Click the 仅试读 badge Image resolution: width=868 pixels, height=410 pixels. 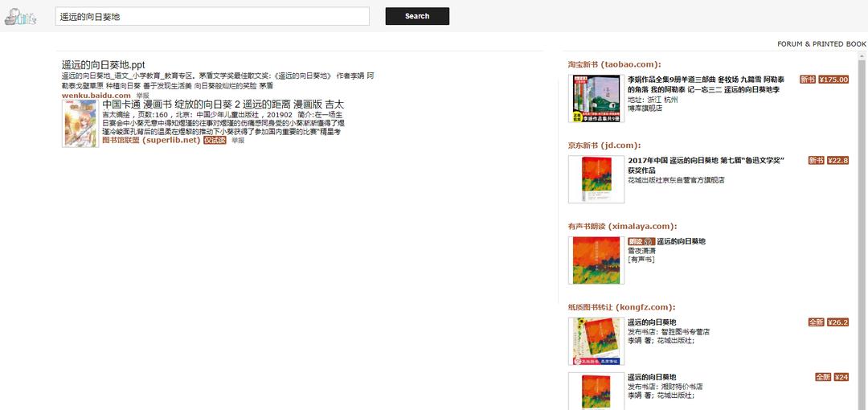coord(215,140)
